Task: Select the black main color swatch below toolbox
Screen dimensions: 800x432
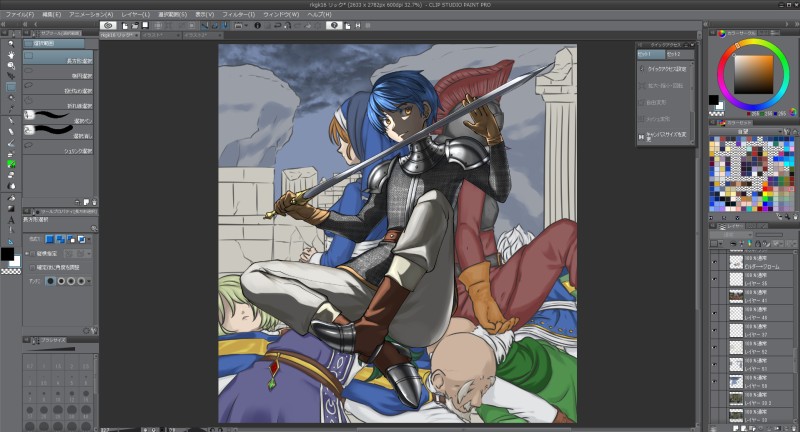Action: pos(7,255)
